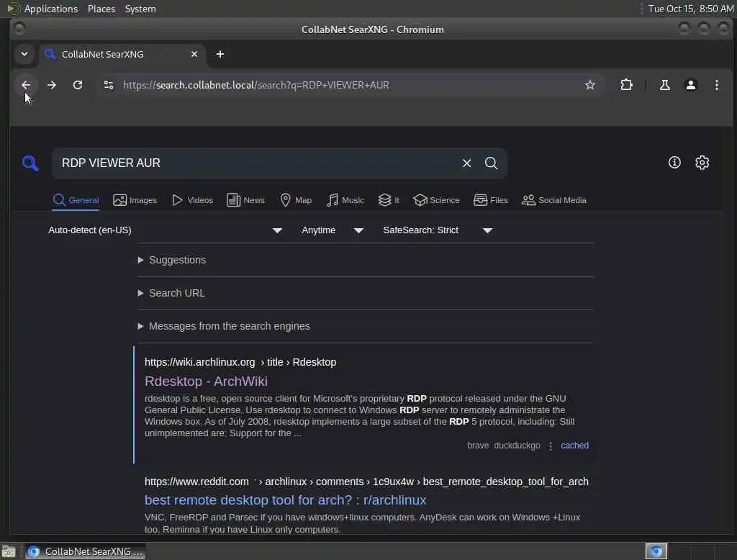Go forward with the browser forward arrow
Screen dimensions: 737x560
tap(52, 85)
